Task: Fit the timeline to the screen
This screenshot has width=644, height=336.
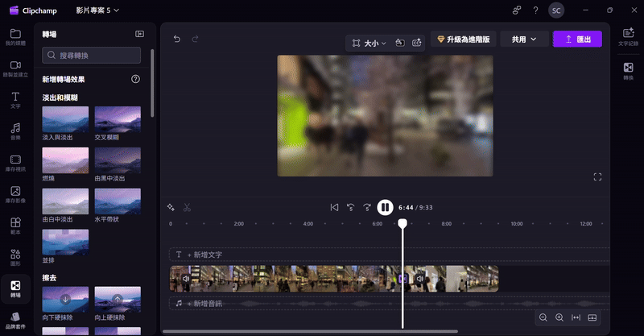Action: 576,317
